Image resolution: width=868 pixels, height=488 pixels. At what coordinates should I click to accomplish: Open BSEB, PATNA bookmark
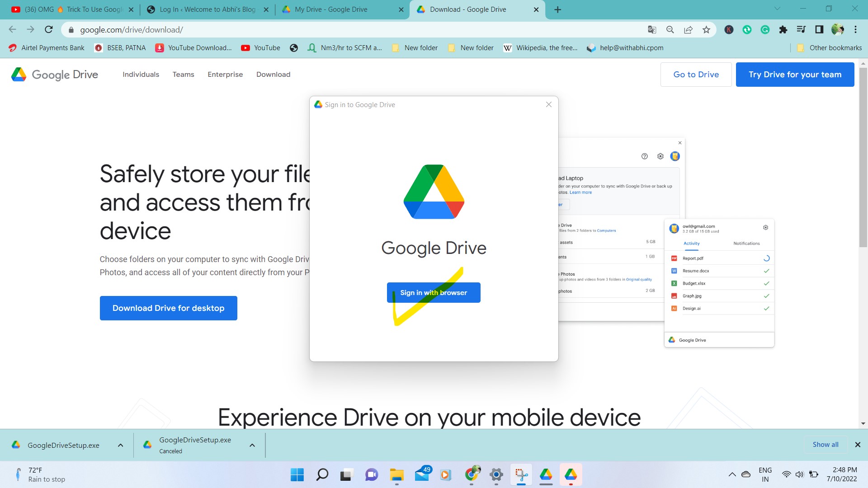coord(120,48)
